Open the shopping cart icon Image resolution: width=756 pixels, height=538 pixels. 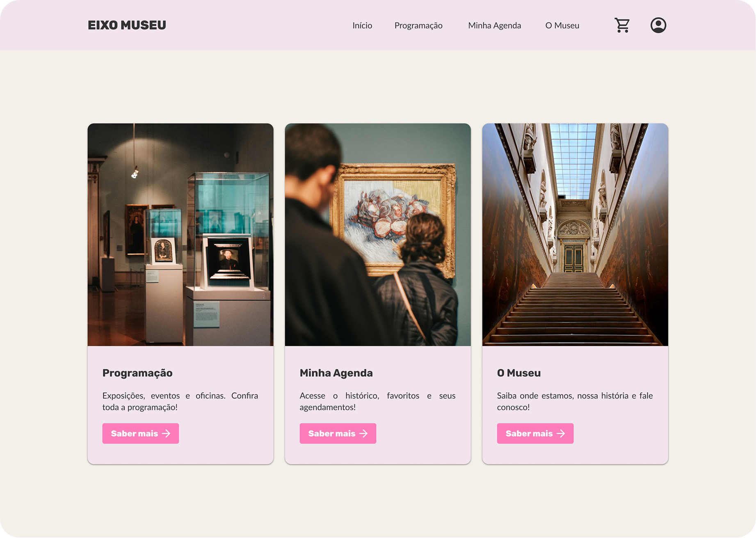click(x=622, y=25)
